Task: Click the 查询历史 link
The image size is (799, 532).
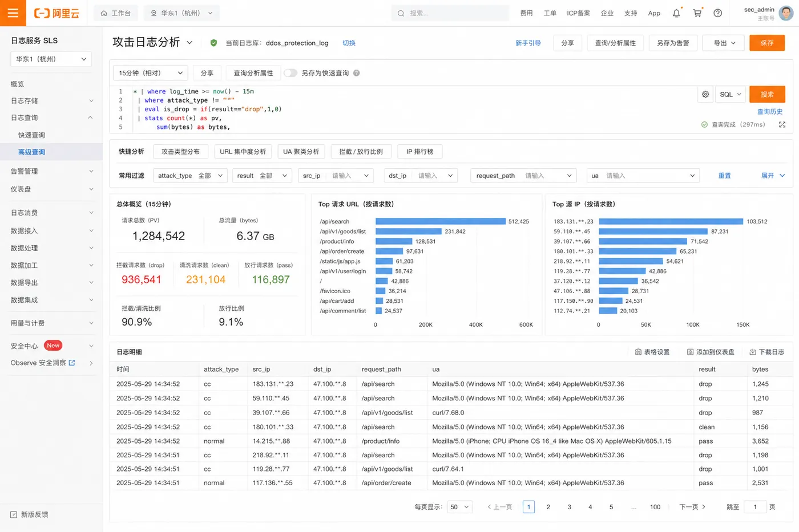Action: pyautogui.click(x=770, y=112)
